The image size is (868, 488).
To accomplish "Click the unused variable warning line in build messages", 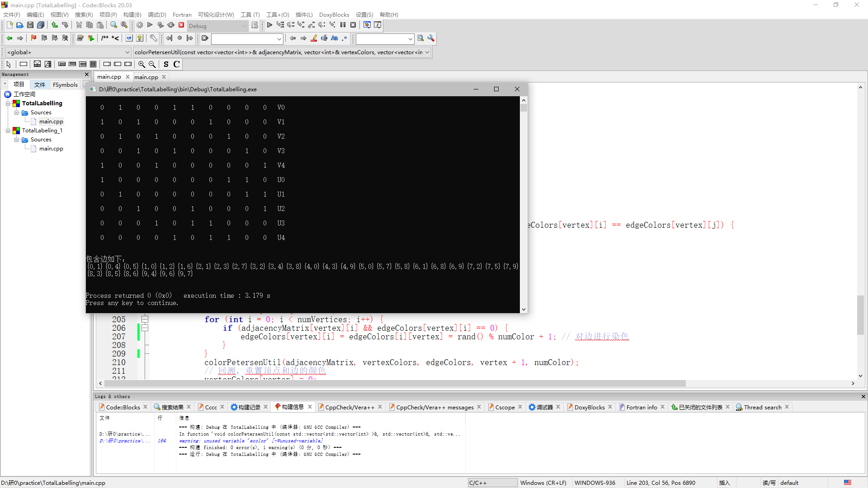I will coord(251,441).
